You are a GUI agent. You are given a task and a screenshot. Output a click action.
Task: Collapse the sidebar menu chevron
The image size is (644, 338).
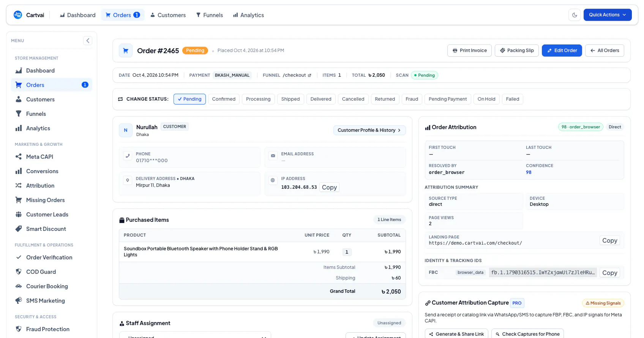pyautogui.click(x=88, y=41)
